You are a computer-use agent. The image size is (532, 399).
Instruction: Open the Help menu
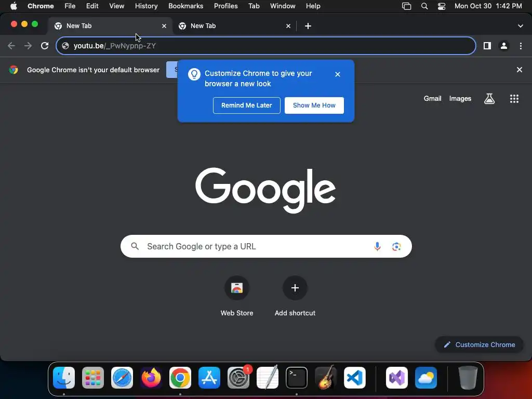[313, 6]
